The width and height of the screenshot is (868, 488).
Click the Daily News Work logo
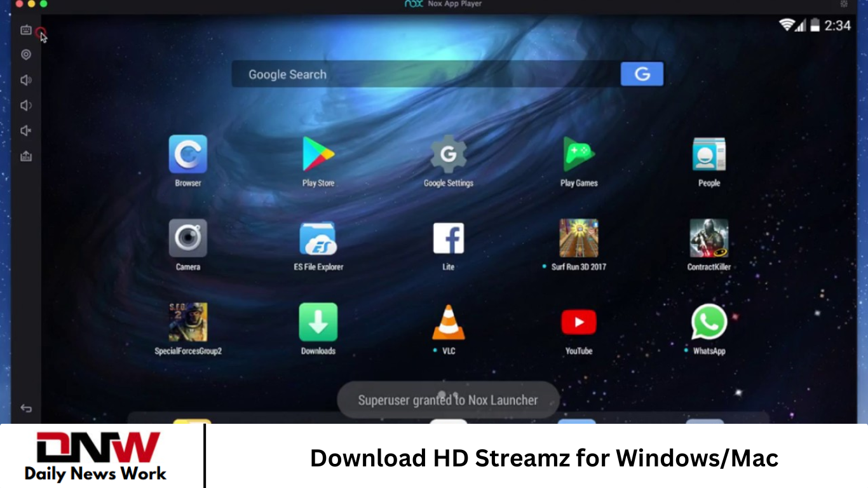click(97, 456)
